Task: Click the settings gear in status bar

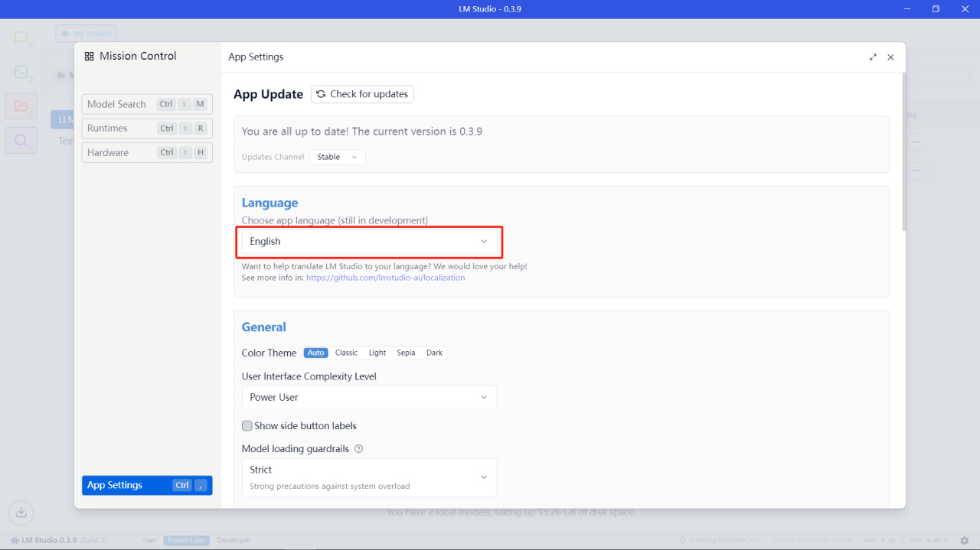Action: click(965, 540)
